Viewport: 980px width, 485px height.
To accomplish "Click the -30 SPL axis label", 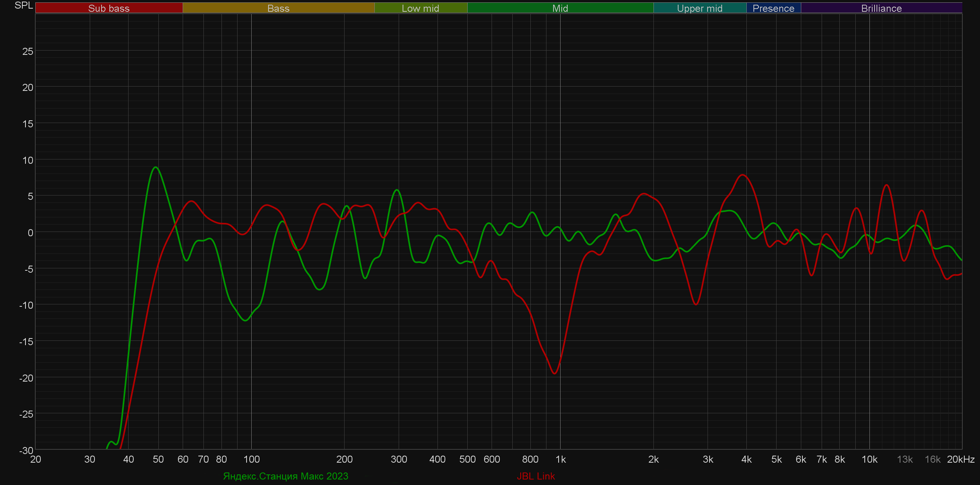I will coord(26,451).
